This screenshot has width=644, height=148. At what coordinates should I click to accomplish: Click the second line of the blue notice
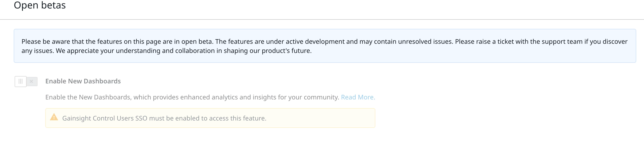pyautogui.click(x=167, y=51)
